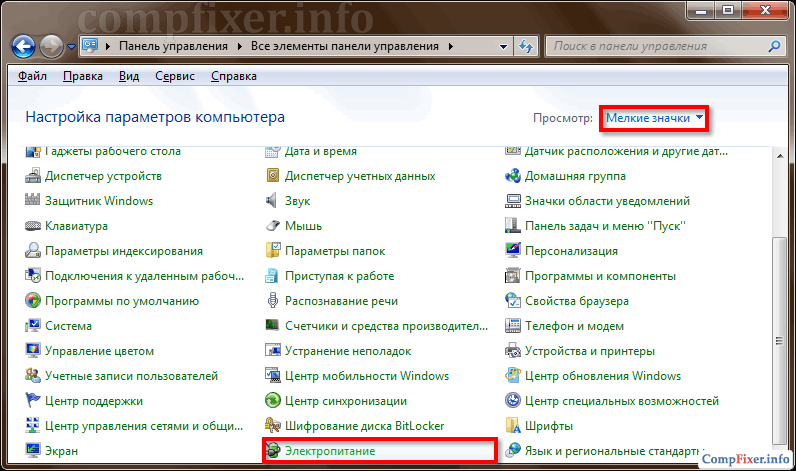Click Устранение неполадок icon
The image size is (796, 471).
[x=273, y=351]
